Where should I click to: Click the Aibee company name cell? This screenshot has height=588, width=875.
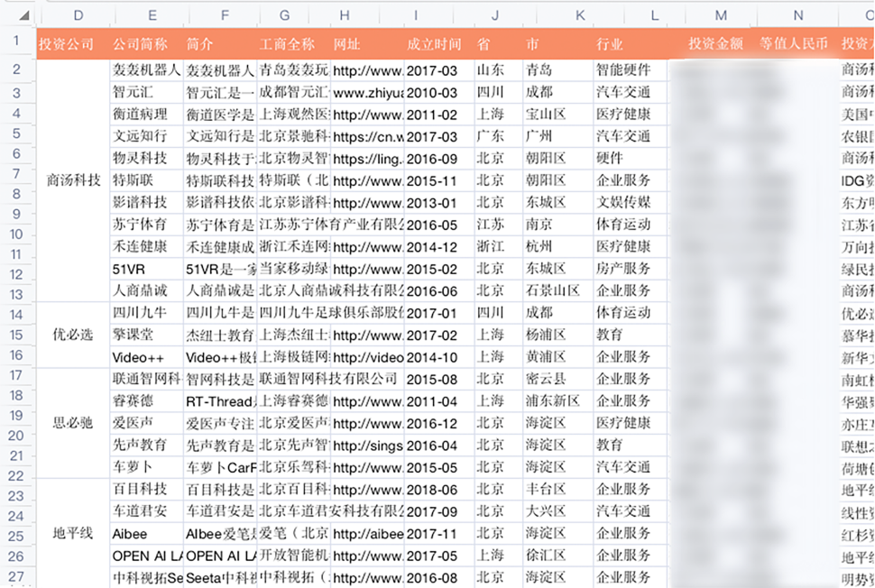147,533
